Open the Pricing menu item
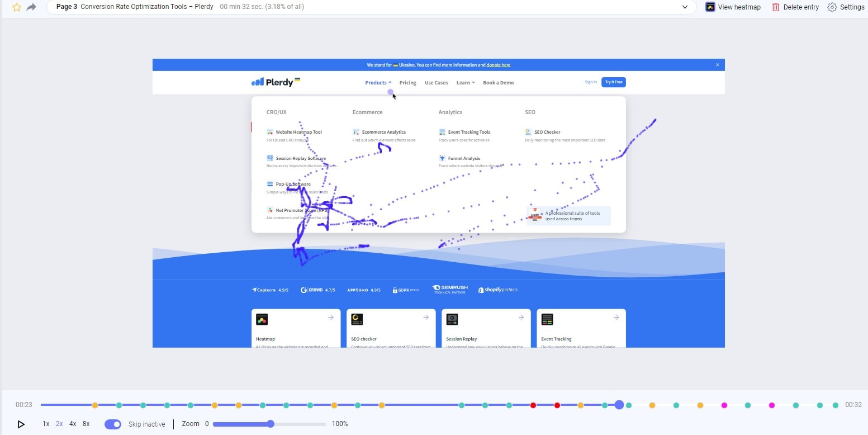The width and height of the screenshot is (868, 435). [x=407, y=83]
